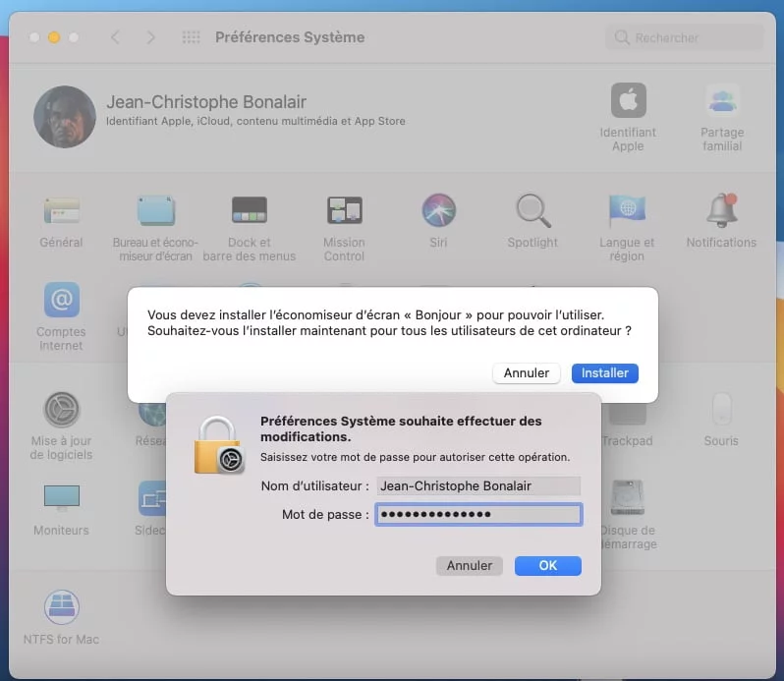
Task: Open Mise à jour de logiciels
Action: click(x=62, y=410)
